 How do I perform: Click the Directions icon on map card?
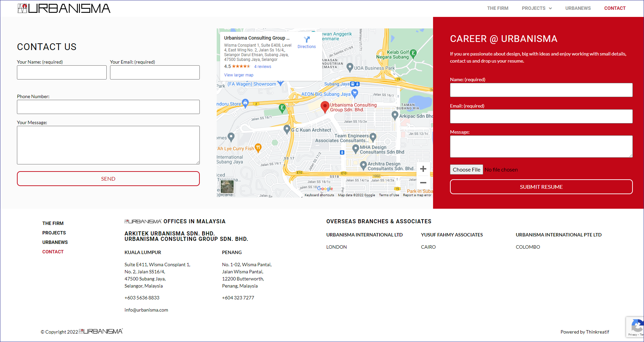click(x=307, y=40)
